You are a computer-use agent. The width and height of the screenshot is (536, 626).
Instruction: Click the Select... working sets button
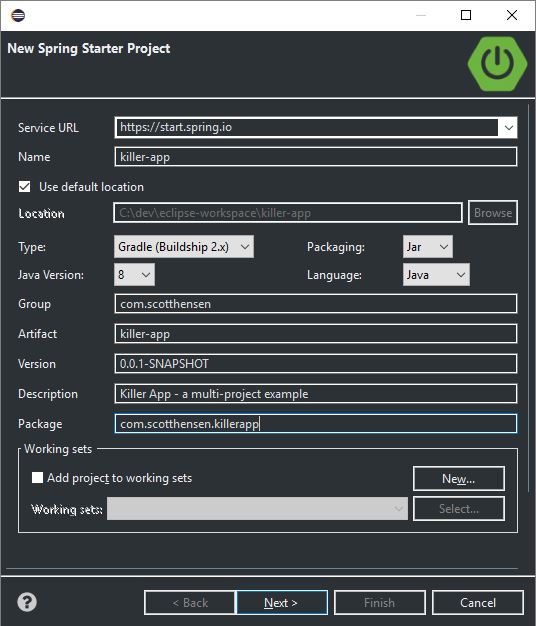459,509
